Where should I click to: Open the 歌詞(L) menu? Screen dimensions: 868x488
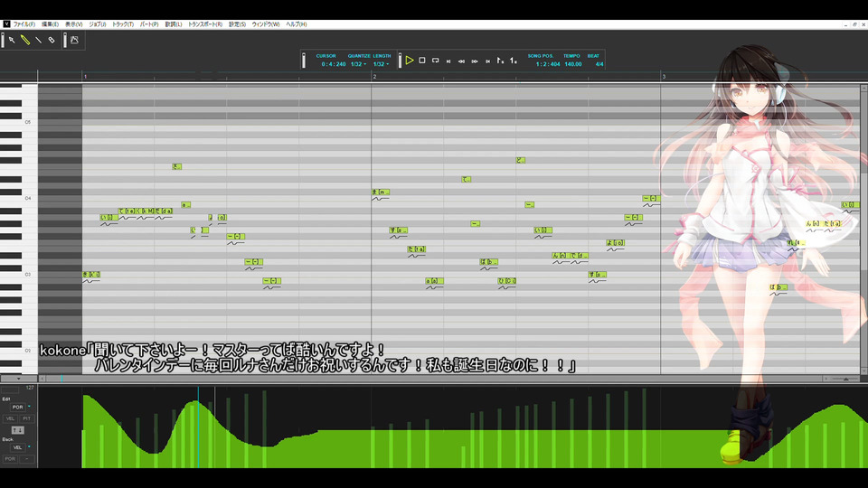point(174,24)
